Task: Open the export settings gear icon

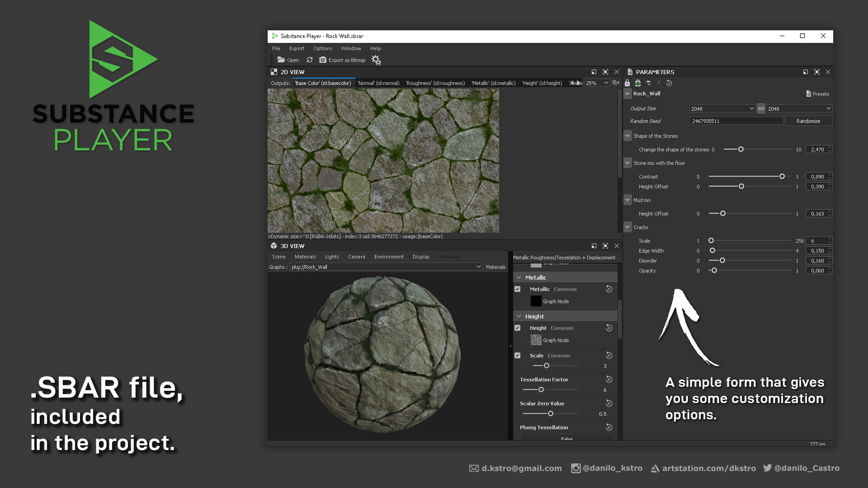Action: pos(376,60)
